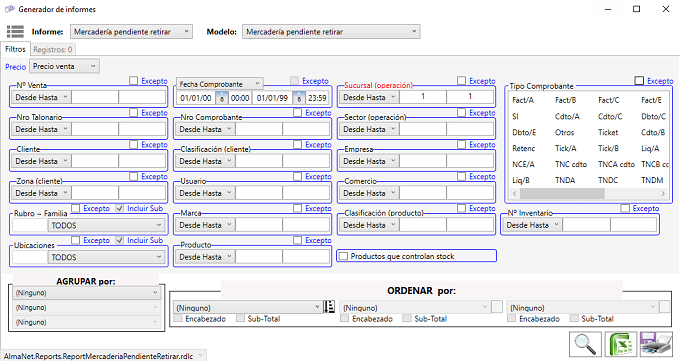Click the save and print icon
This screenshot has width=680, height=361.
[656, 344]
